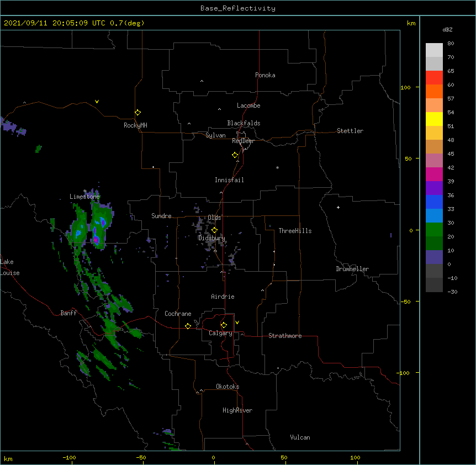Click the Innisfail city label
This screenshot has width=476, height=465.
(x=229, y=180)
